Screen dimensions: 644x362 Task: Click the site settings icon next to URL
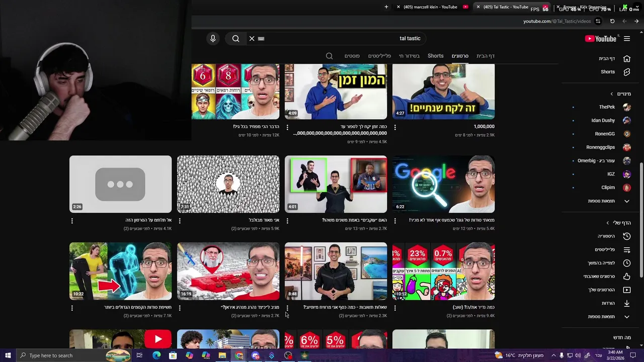598,21
